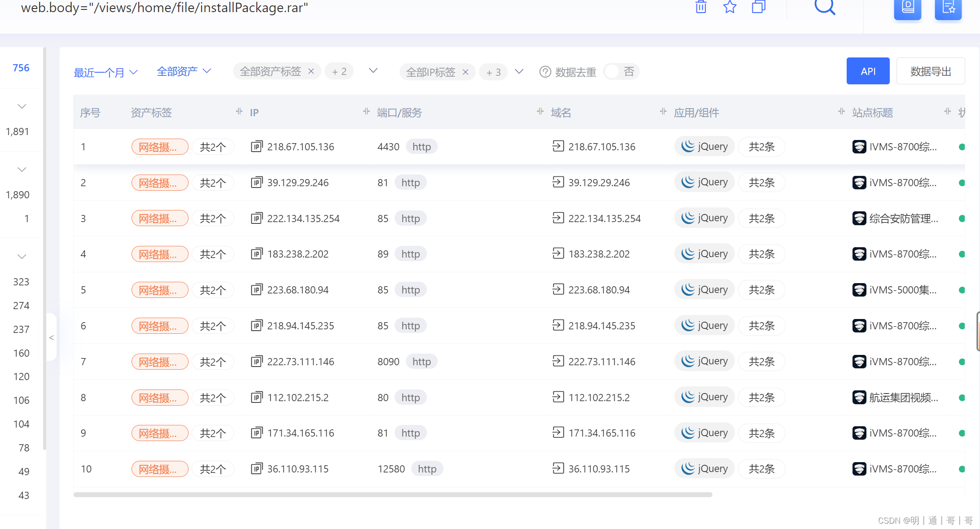Click the API button
Viewport: 980px width, 529px height.
pos(868,71)
